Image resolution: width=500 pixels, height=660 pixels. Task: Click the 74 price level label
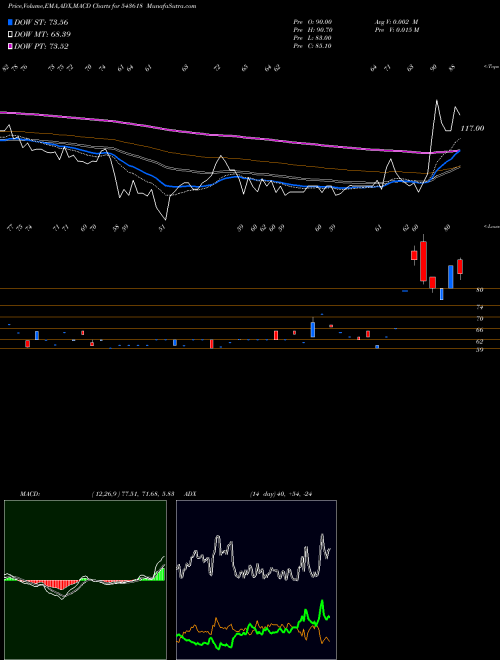(x=479, y=307)
